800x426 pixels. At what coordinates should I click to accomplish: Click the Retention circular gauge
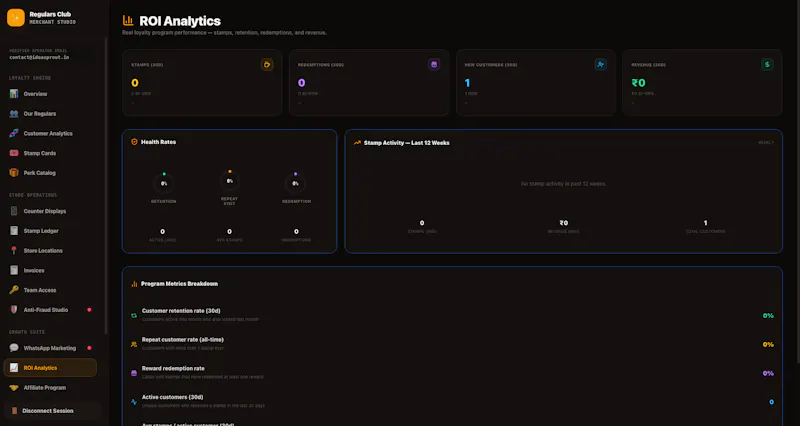tap(164, 184)
